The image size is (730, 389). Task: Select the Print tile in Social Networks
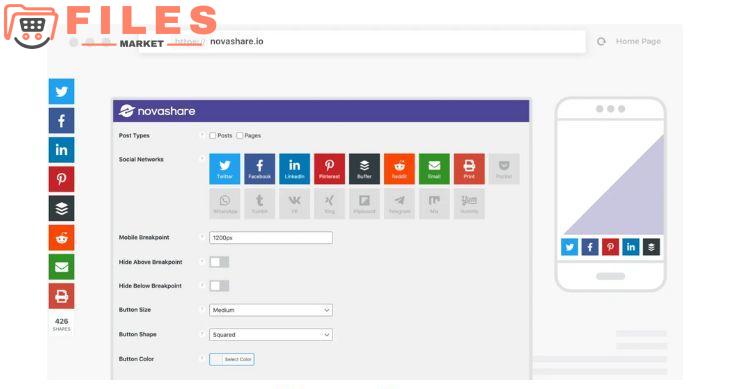click(x=469, y=169)
